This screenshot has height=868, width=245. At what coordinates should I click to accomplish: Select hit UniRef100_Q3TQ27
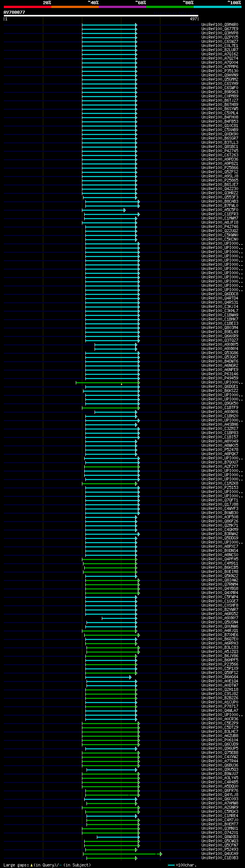tap(220, 340)
